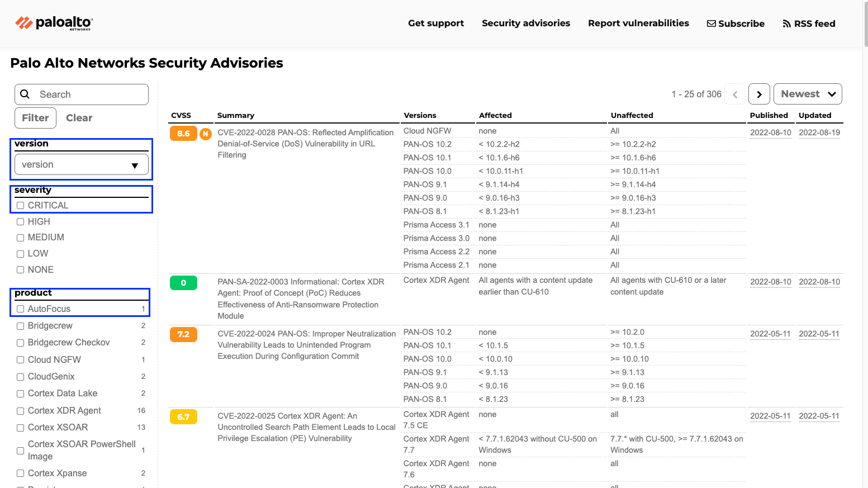The width and height of the screenshot is (868, 488).
Task: Tick the Bridgecrew product checkbox
Action: (21, 326)
